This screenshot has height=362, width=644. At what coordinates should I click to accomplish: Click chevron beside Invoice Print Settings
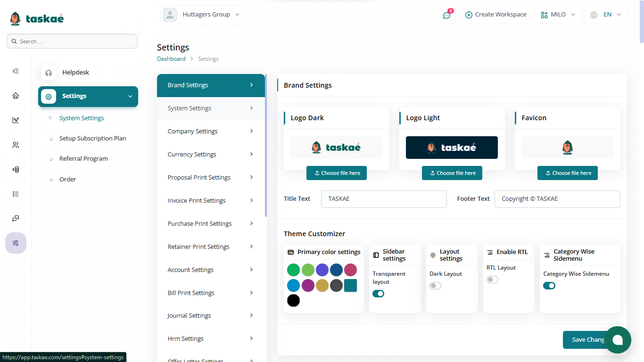[x=251, y=200]
